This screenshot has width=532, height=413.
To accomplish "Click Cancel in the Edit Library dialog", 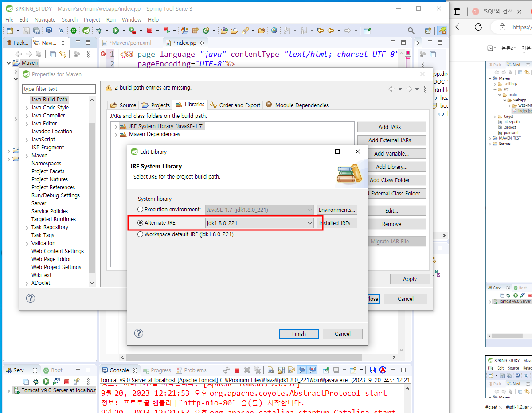I will click(x=343, y=334).
